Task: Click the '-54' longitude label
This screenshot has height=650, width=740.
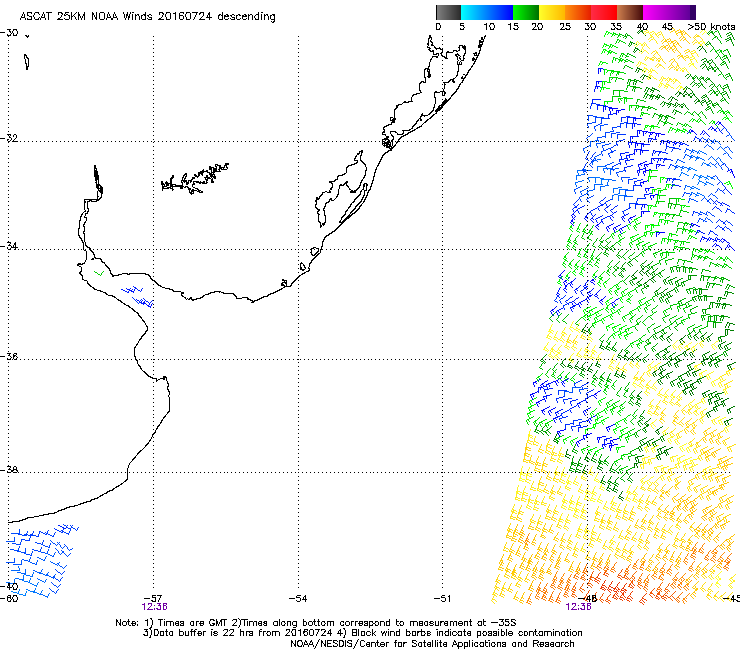Action: tap(298, 598)
